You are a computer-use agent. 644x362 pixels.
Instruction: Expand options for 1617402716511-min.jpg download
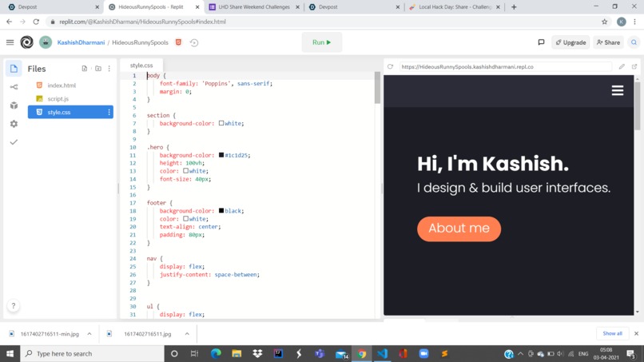coord(89,334)
